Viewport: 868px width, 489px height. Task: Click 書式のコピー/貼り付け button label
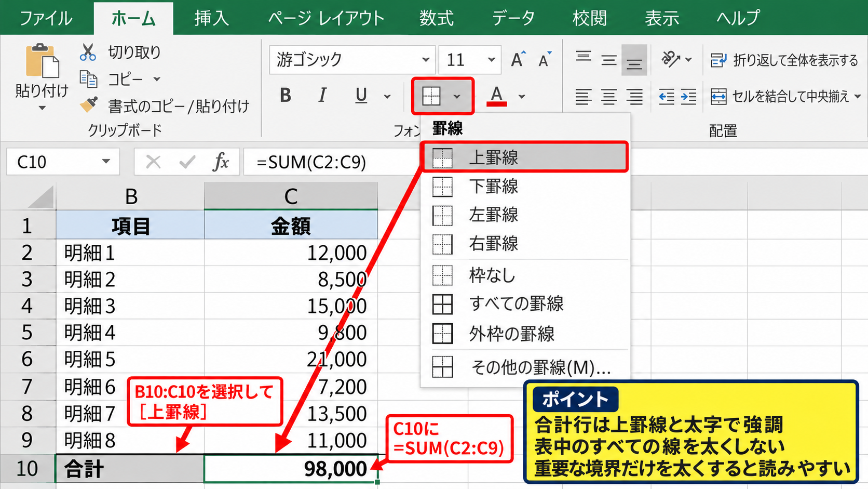[179, 107]
